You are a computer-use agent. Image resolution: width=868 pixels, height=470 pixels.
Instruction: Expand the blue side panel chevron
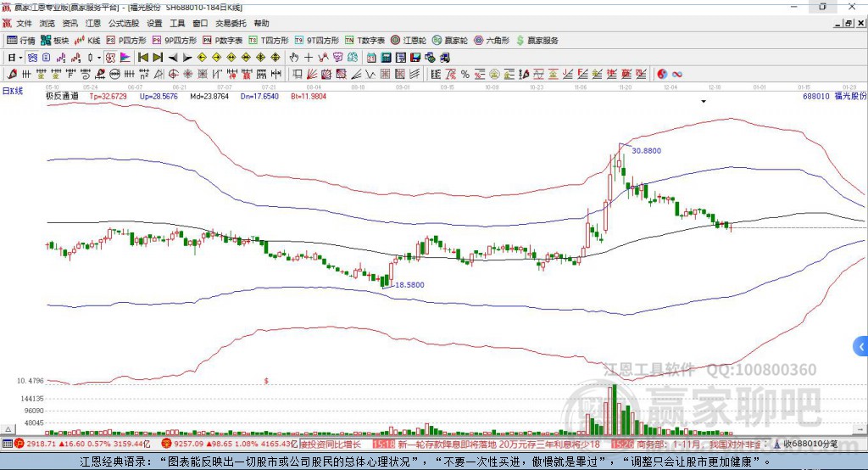[x=861, y=347]
